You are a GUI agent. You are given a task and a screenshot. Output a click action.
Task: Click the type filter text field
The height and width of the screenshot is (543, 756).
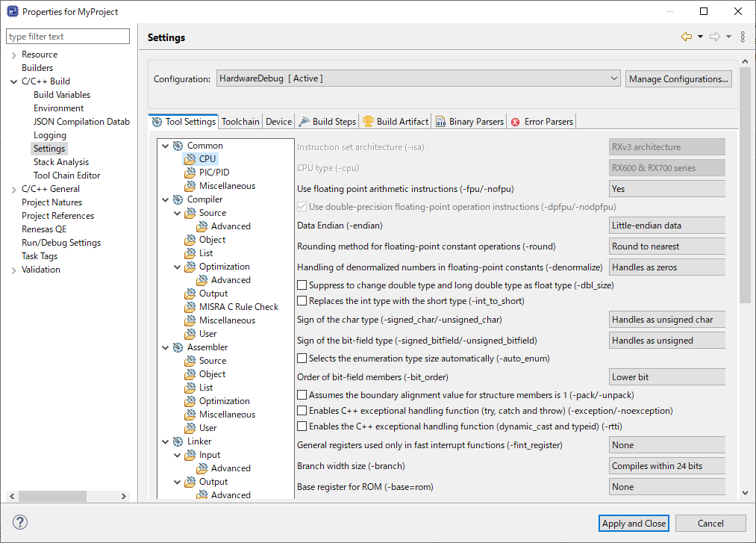[68, 36]
